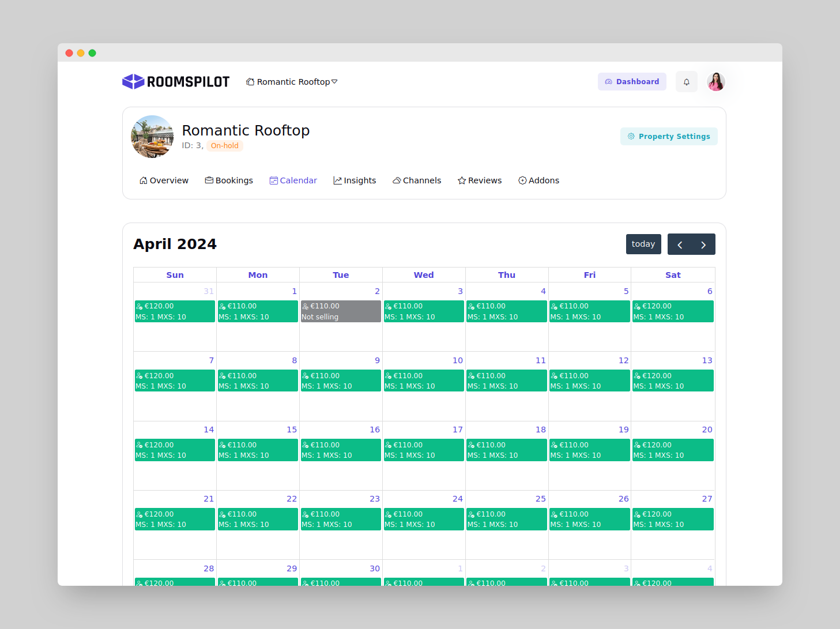Click the Romantic Rooftop heading
The image size is (840, 629).
tap(246, 130)
